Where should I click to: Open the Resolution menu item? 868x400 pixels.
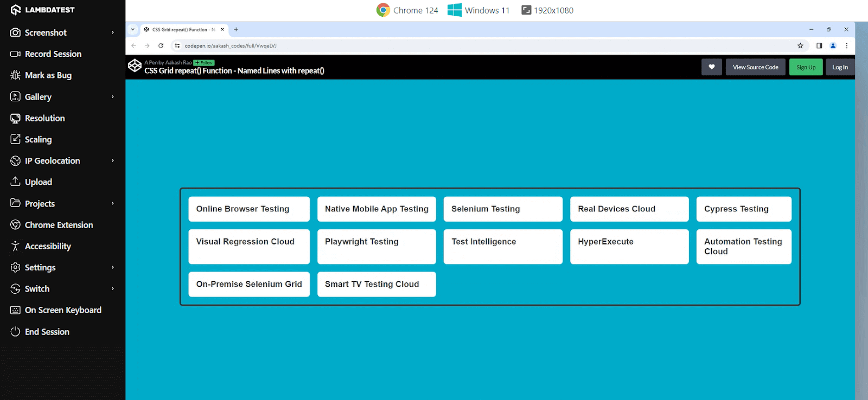[x=44, y=118]
